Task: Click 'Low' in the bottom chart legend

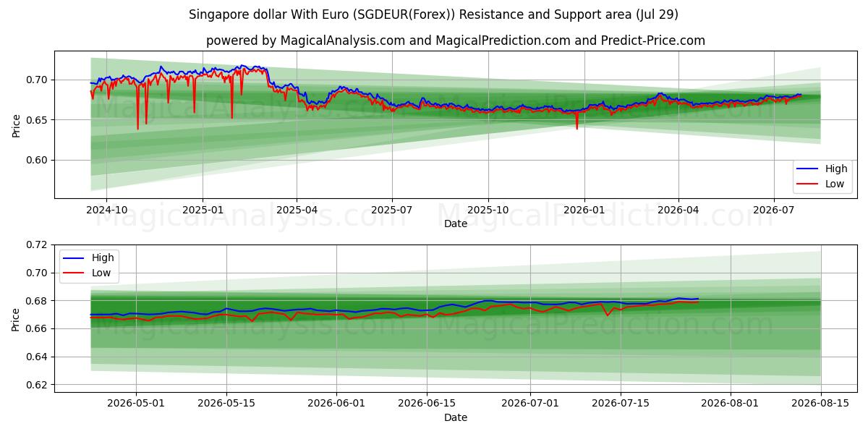Action: click(102, 273)
